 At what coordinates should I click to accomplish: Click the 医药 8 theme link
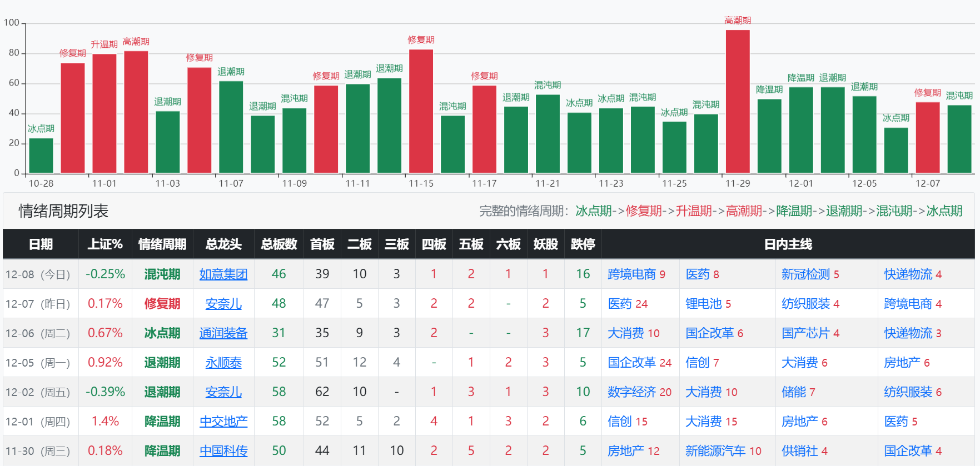[x=702, y=274]
